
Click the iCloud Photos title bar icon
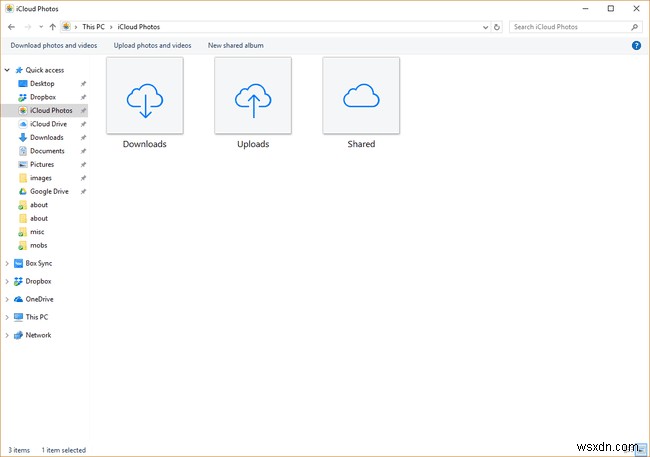click(9, 8)
